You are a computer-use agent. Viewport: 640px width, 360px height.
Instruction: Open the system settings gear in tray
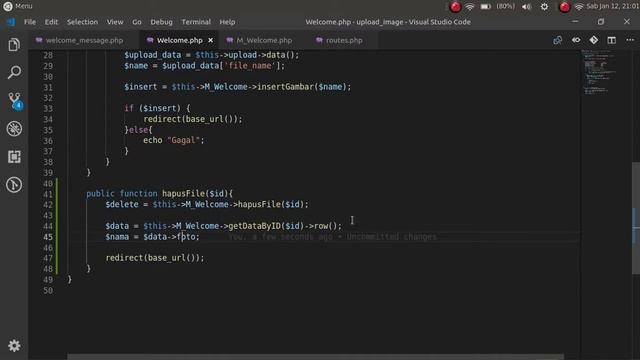544,7
